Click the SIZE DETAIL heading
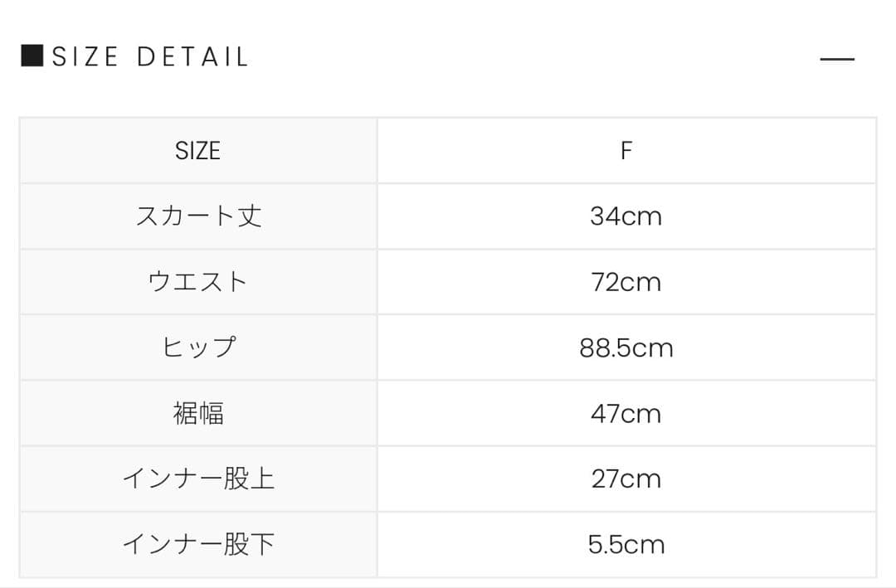The width and height of the screenshot is (896, 588). point(149,56)
